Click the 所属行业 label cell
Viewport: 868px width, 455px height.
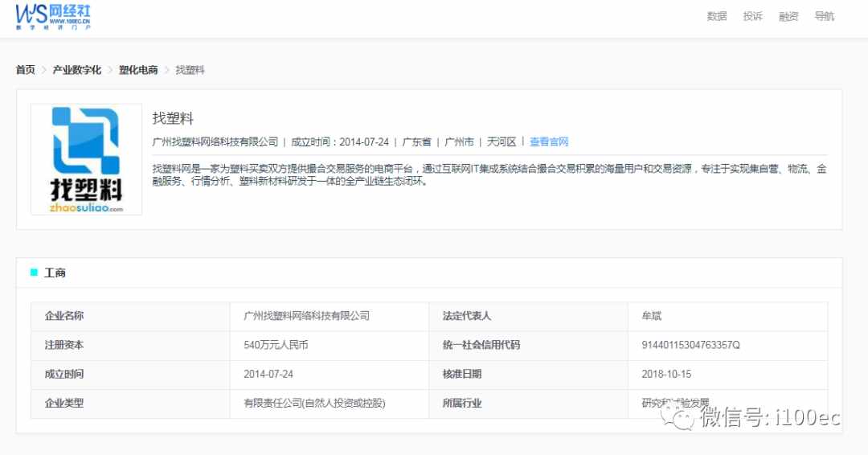pos(529,404)
